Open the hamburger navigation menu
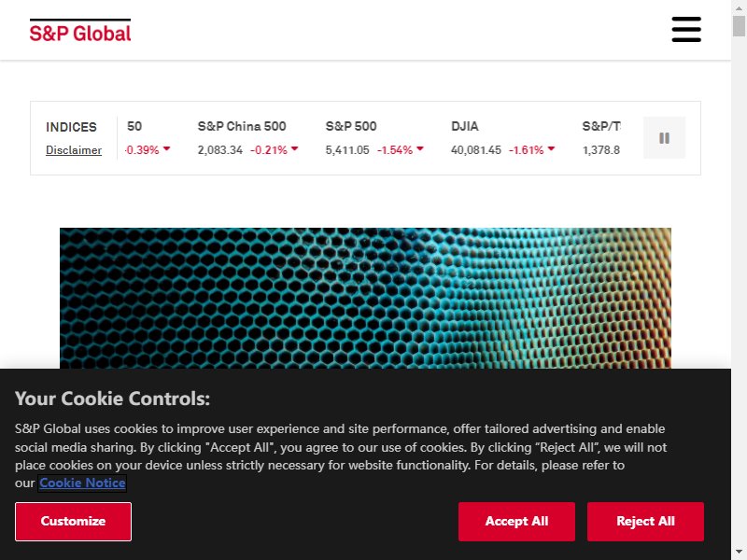Viewport: 747px width, 560px height. coord(686,30)
